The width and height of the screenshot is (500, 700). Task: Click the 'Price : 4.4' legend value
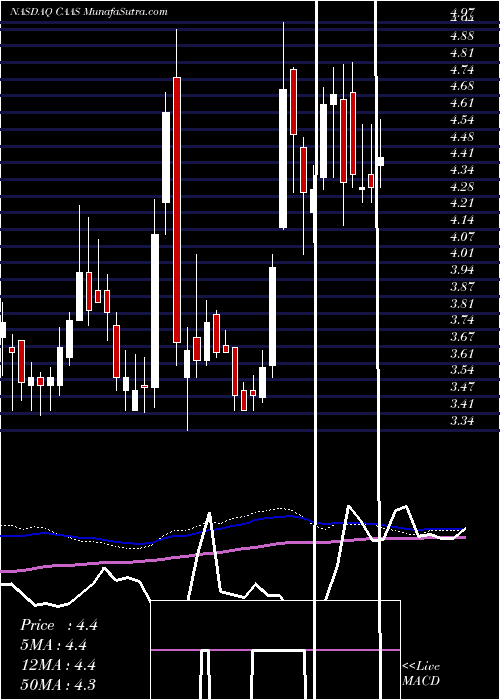(x=58, y=625)
